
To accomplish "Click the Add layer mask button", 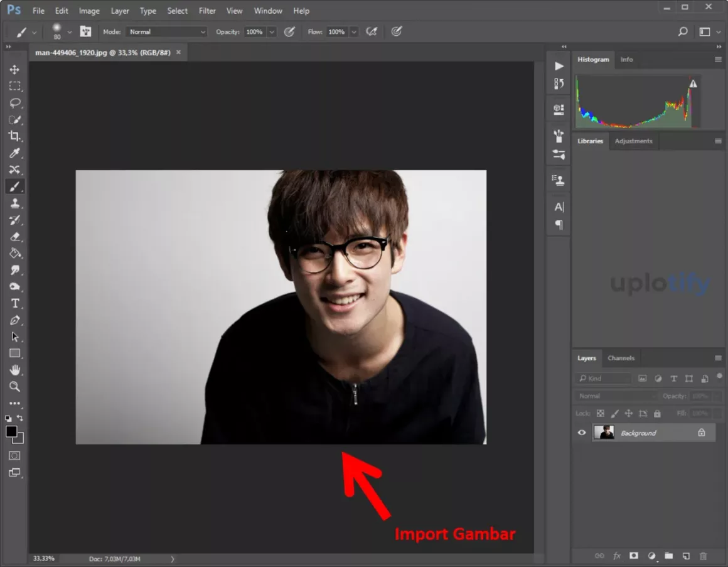I will pos(634,556).
